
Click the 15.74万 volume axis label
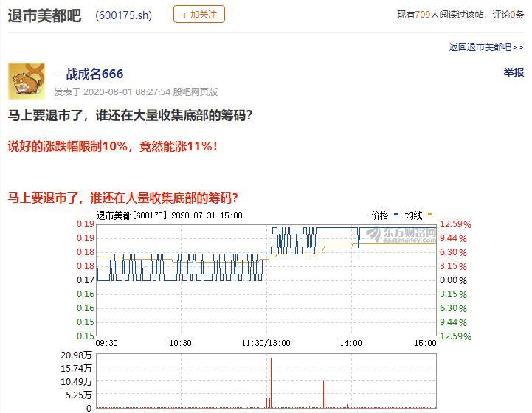[76, 368]
